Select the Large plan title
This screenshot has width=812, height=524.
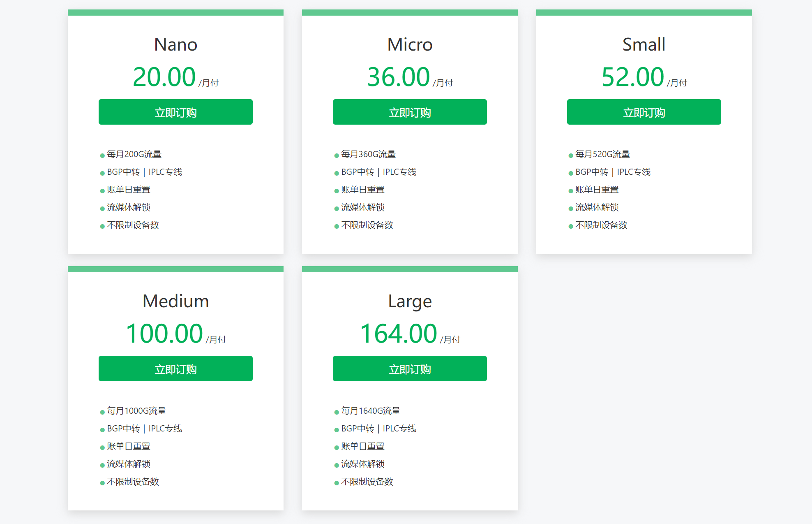click(410, 302)
